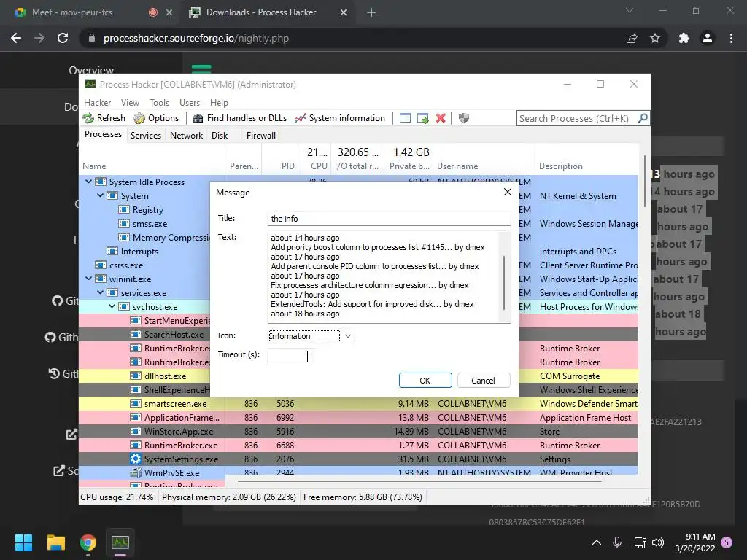Click the shield icon in toolbar
This screenshot has height=560, width=747.
coord(463,118)
